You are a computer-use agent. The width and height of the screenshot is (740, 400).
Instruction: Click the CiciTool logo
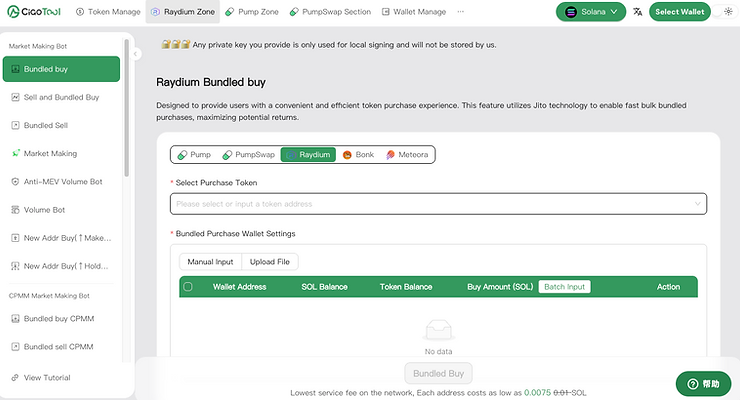[34, 12]
